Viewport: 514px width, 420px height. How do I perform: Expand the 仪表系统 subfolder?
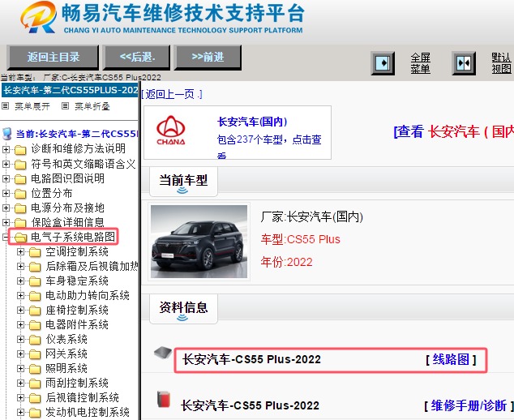click(20, 340)
